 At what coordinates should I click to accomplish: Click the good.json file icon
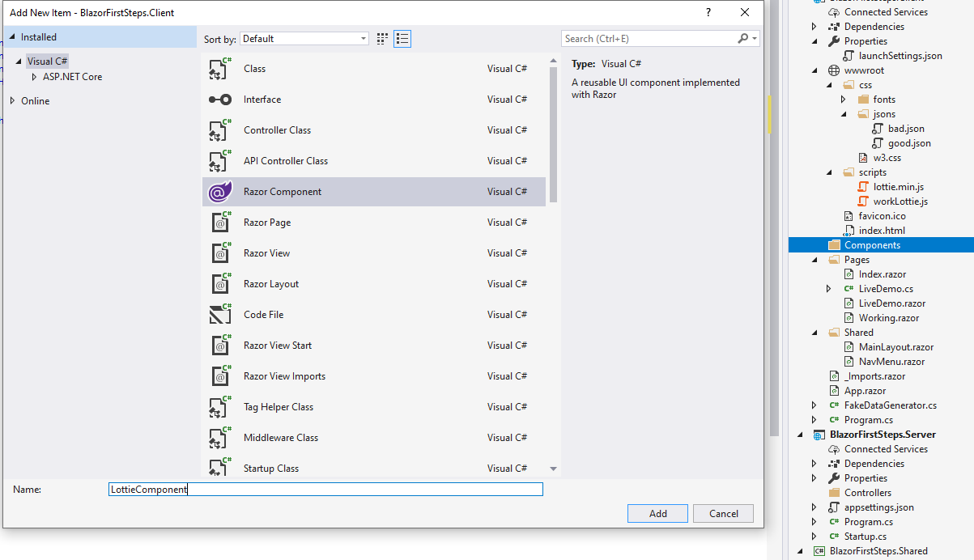point(878,143)
